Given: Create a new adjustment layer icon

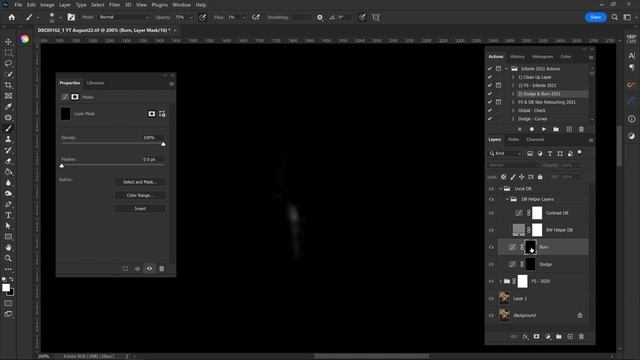Looking at the screenshot, I should pyautogui.click(x=548, y=336).
